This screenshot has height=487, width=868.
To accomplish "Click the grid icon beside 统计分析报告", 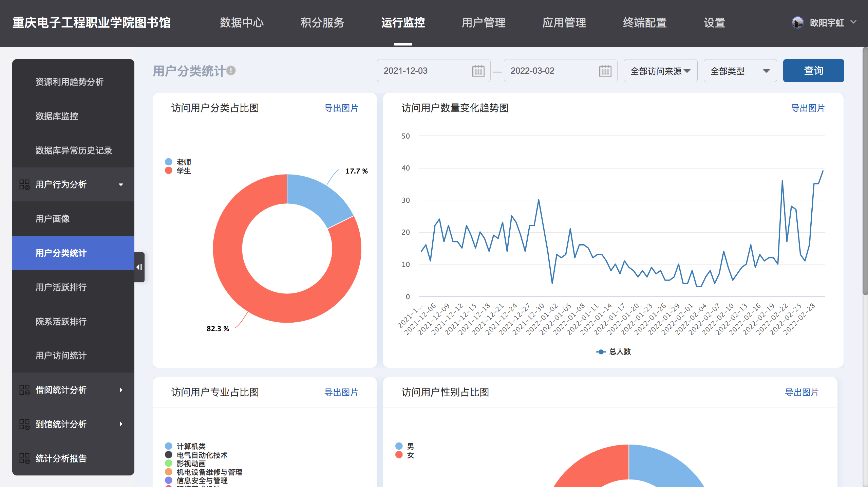I will point(24,458).
